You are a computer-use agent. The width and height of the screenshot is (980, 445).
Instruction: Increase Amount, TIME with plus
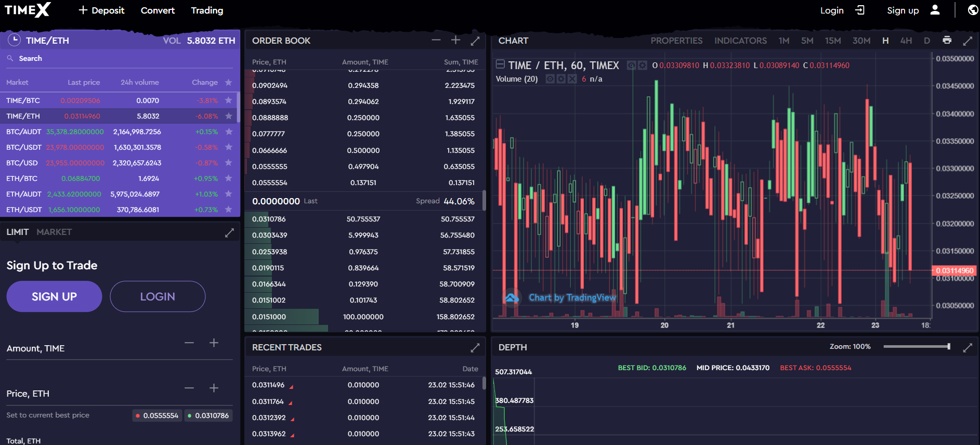coord(214,343)
